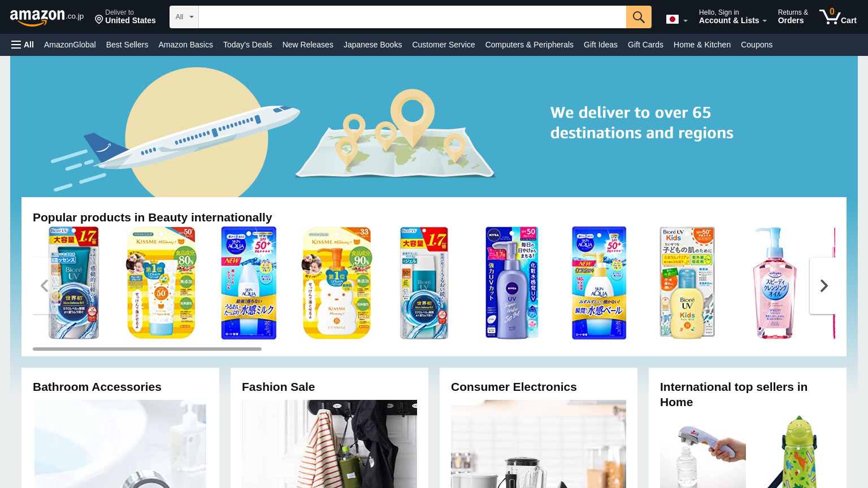868x488 pixels.
Task: Open the Fashion Sale card image
Action: click(x=329, y=444)
